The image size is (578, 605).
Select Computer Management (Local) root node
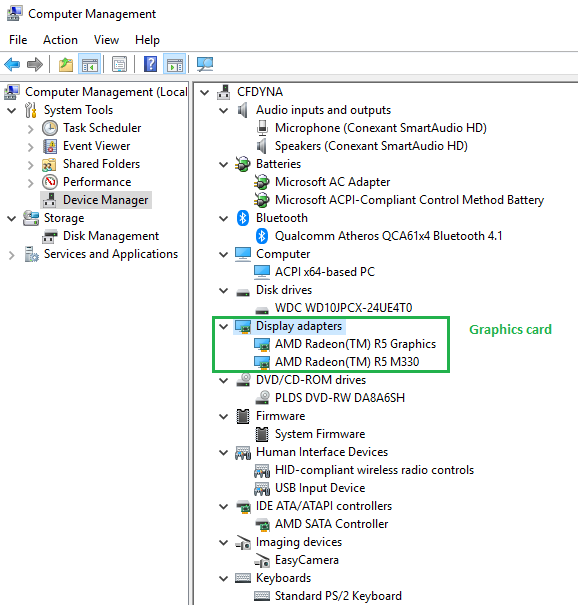coord(106,92)
